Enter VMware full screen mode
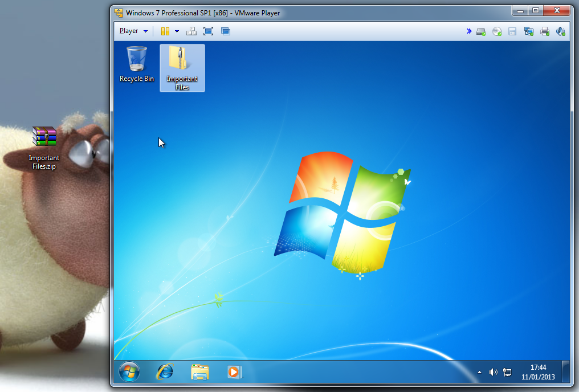The height and width of the screenshot is (392, 579). click(x=208, y=31)
